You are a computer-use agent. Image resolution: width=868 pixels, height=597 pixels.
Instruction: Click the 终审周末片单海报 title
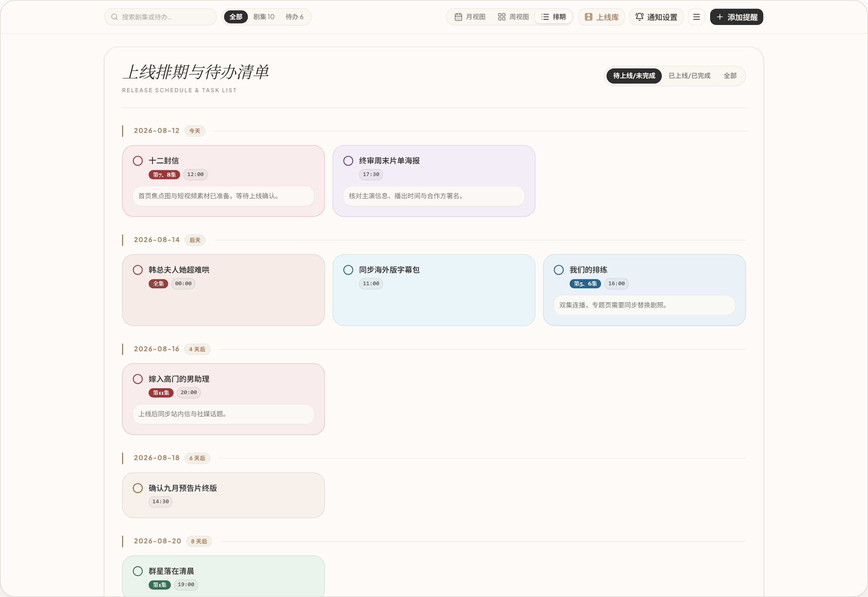point(389,161)
